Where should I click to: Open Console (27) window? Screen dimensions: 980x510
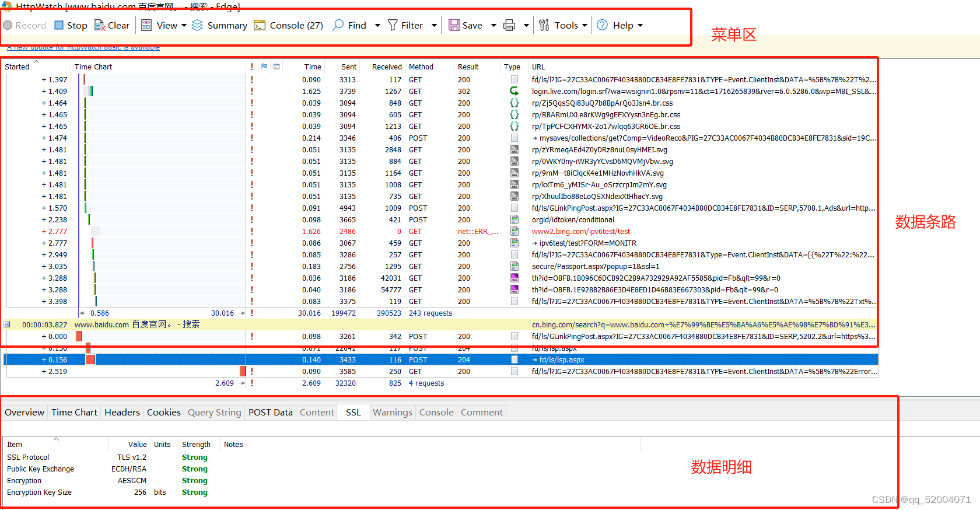pyautogui.click(x=289, y=25)
